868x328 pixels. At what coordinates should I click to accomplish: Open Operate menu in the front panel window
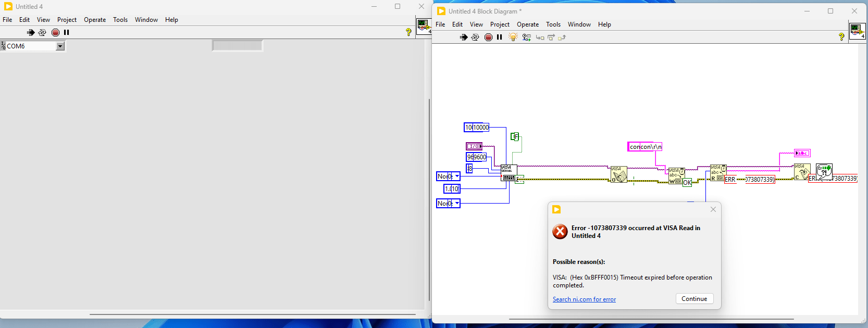(x=95, y=20)
